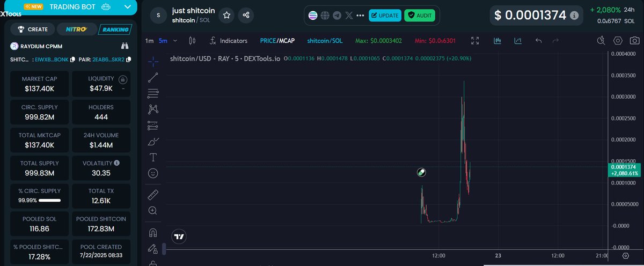Switch chart to PRICE view

pos(268,41)
